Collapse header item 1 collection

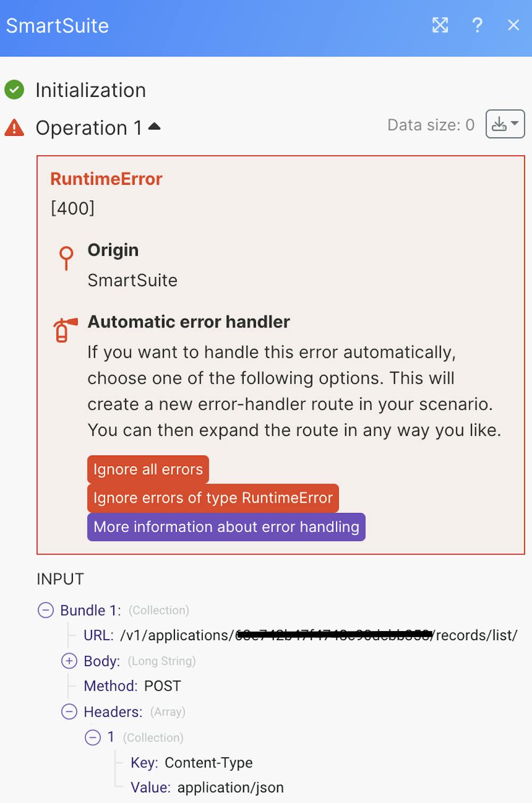[x=93, y=737]
